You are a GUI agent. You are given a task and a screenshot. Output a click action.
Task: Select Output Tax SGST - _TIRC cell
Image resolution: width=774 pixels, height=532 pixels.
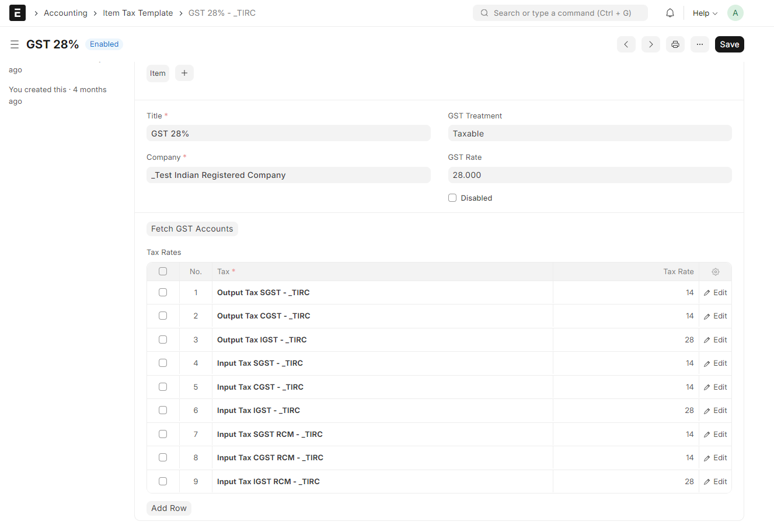tap(382, 293)
